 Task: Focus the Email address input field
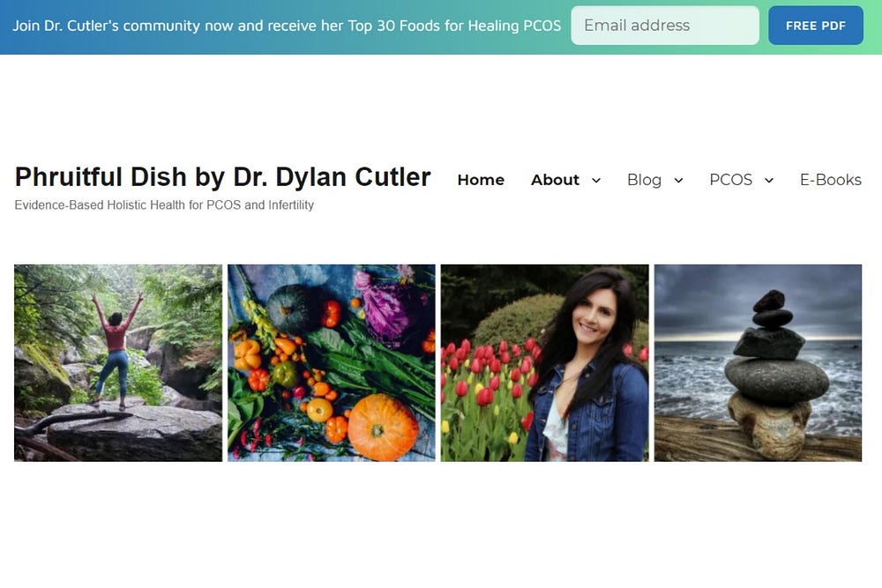[x=665, y=26]
